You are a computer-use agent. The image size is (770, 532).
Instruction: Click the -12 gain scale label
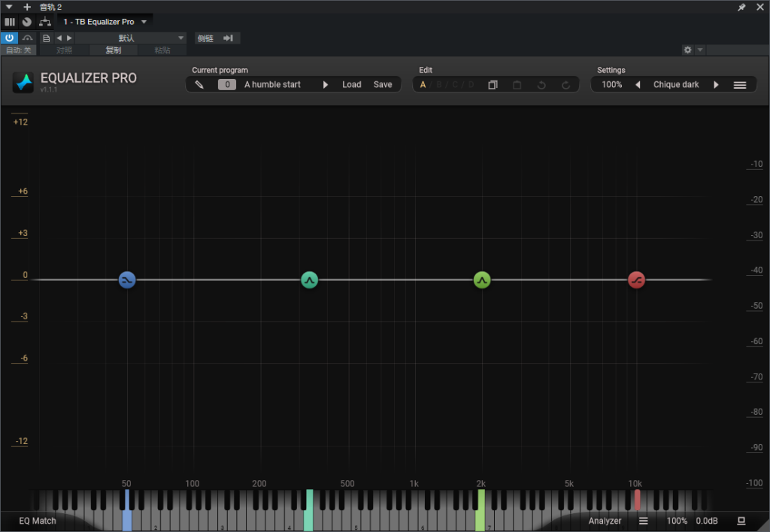click(x=21, y=441)
